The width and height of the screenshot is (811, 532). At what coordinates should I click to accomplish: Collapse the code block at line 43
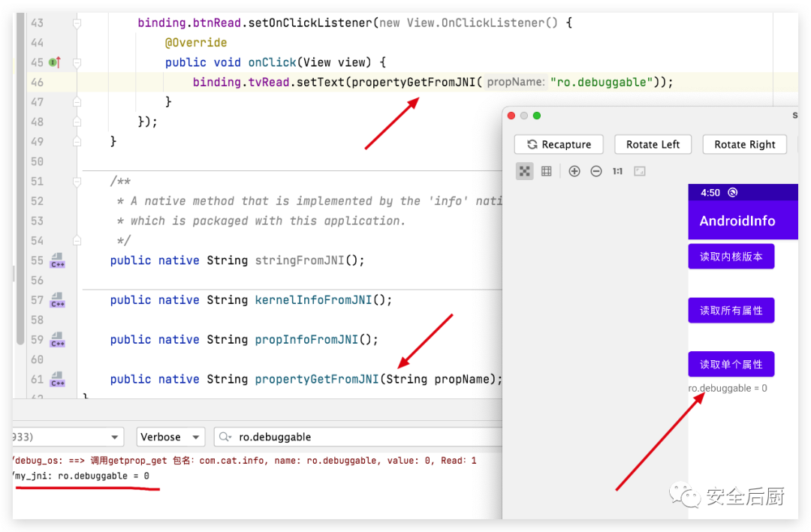77,24
